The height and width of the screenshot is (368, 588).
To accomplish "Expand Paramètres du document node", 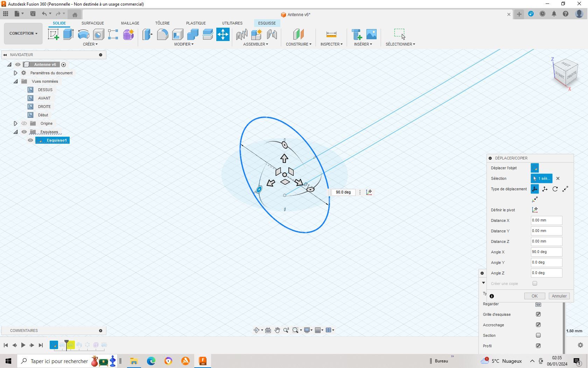I will coord(15,73).
